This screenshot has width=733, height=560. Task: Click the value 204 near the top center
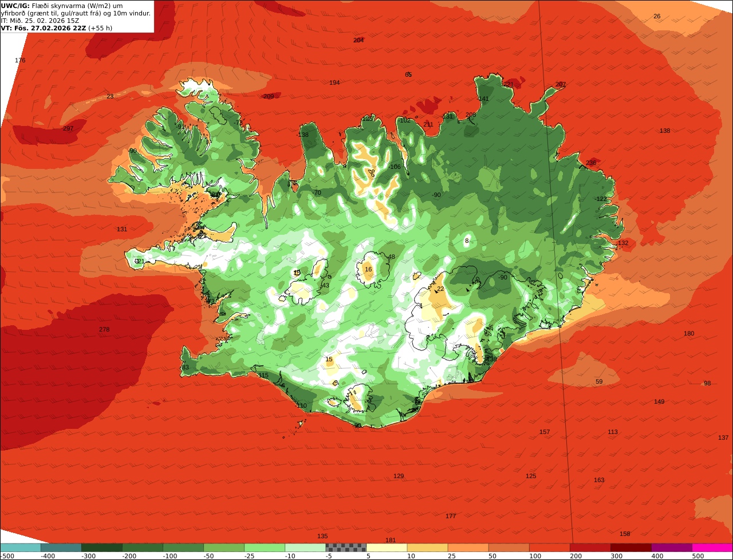(x=358, y=40)
